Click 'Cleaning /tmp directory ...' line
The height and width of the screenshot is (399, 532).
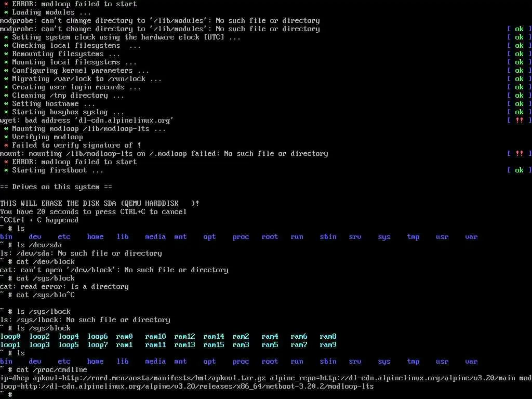[64, 96]
